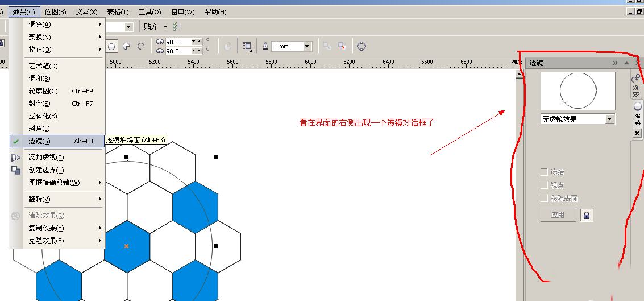
Task: Click the lock icon beside 应用 button
Action: (x=587, y=215)
